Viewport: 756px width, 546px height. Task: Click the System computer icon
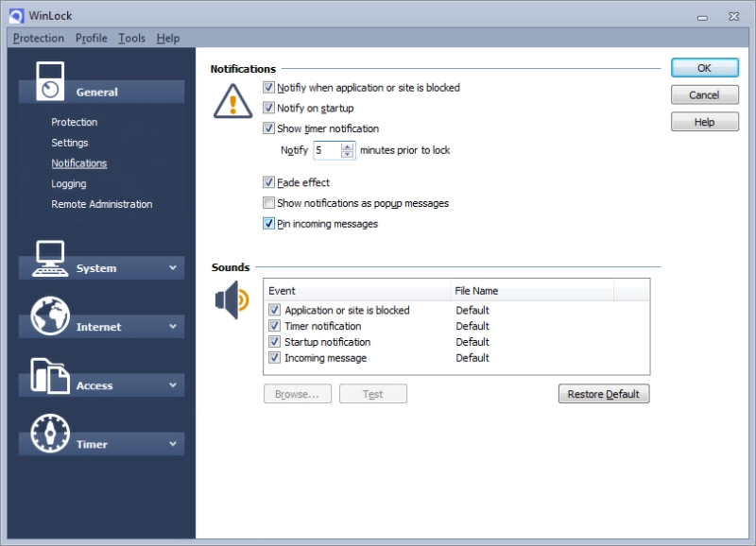pyautogui.click(x=50, y=258)
